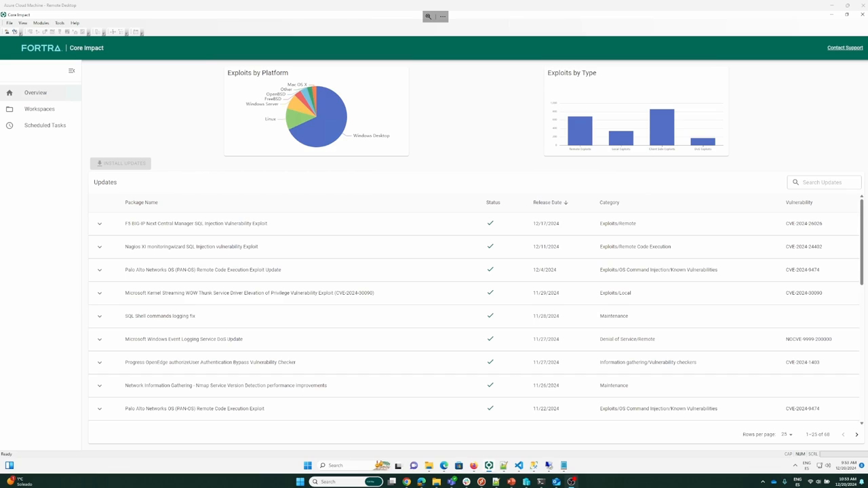
Task: Open the Teams chat icon on remote taskbar
Action: click(414, 465)
